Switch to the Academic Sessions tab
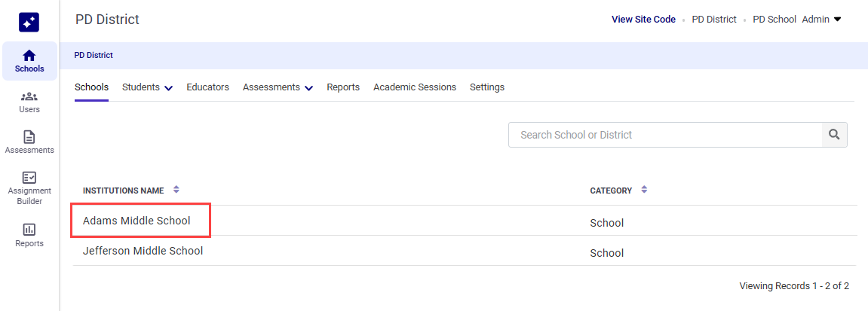Viewport: 868px width, 311px height. tap(415, 87)
